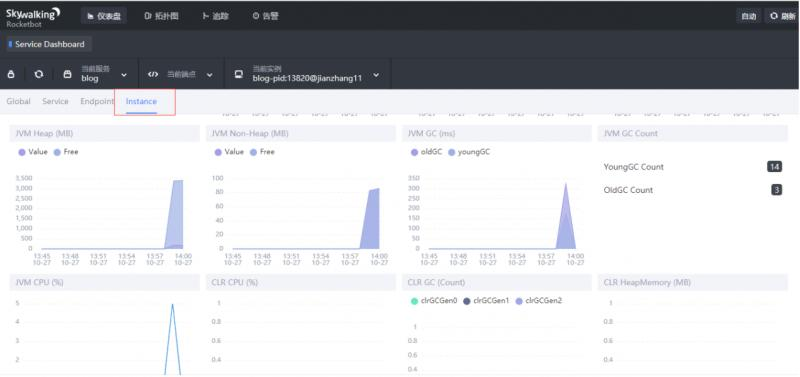Open the 仪表盘 dashboard menu
Viewport: 800px width, 377px height.
104,16
